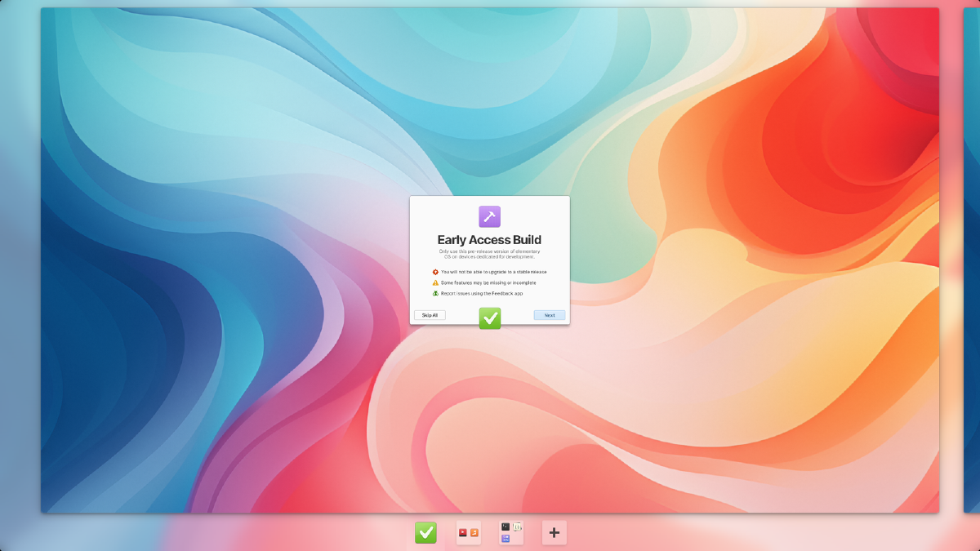Open the orange Music app icon
980x551 pixels.
(474, 531)
